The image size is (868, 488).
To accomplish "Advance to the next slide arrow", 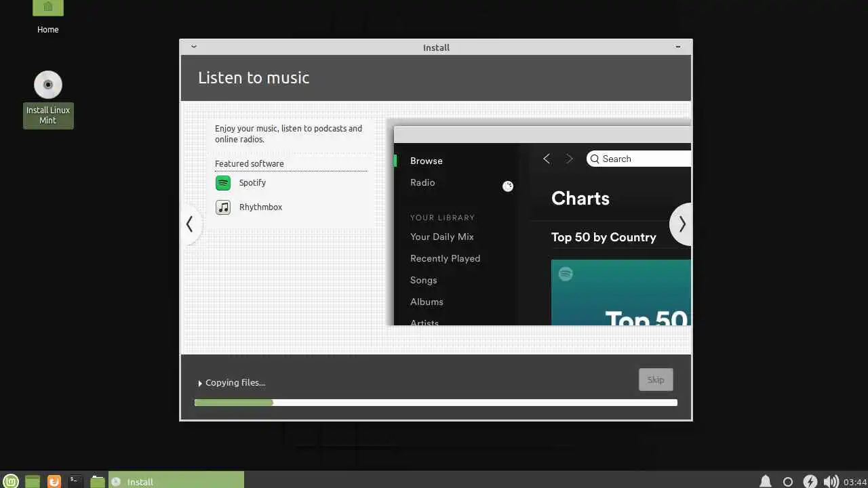I will point(682,224).
